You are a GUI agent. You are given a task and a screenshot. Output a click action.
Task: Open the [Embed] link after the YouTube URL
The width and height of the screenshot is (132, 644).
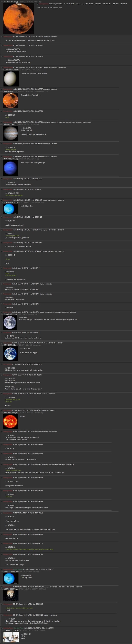click(44, 623)
